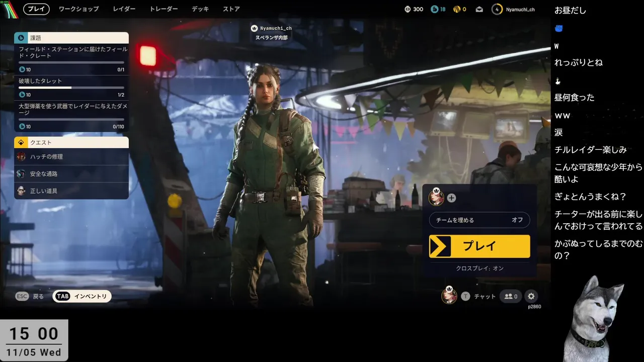
Task: Click the ハッチの修理 quest giver portrait
Action: click(x=21, y=157)
